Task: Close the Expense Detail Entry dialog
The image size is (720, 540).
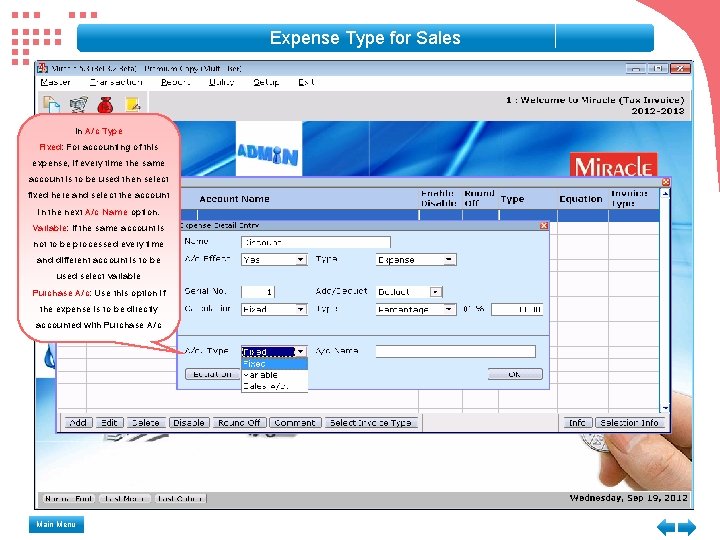Action: pos(544,225)
